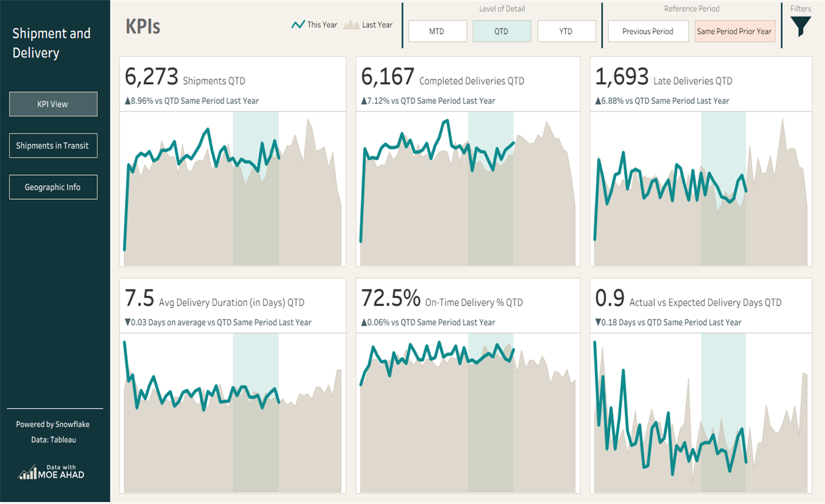This screenshot has height=504, width=825.
Task: Click the Late Deliveries QTD trend chart
Action: click(701, 189)
